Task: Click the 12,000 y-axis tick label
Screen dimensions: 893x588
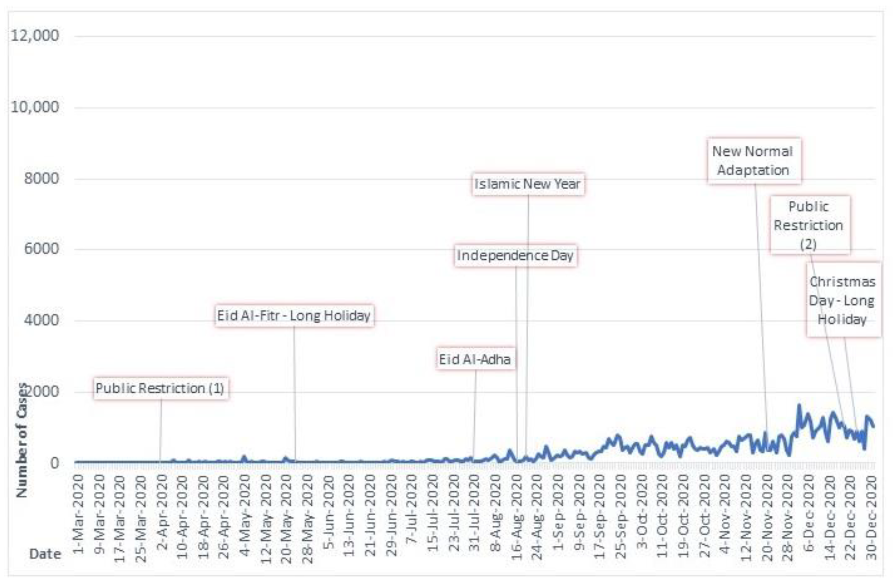Action: [x=35, y=36]
